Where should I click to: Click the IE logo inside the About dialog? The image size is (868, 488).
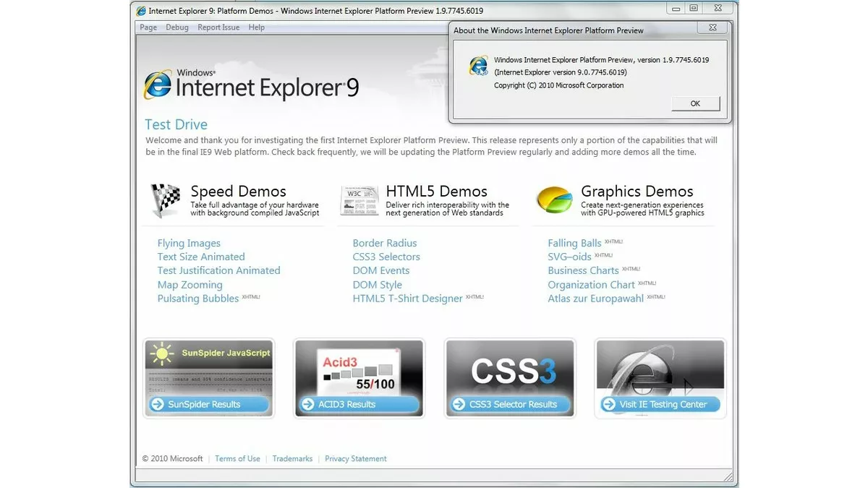(479, 65)
